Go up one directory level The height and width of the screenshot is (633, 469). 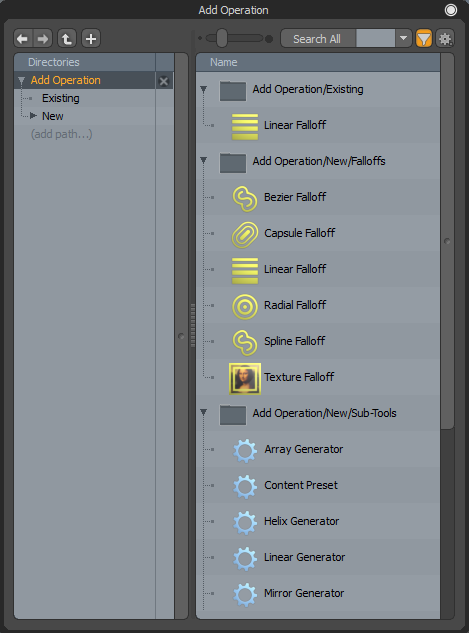[67, 39]
